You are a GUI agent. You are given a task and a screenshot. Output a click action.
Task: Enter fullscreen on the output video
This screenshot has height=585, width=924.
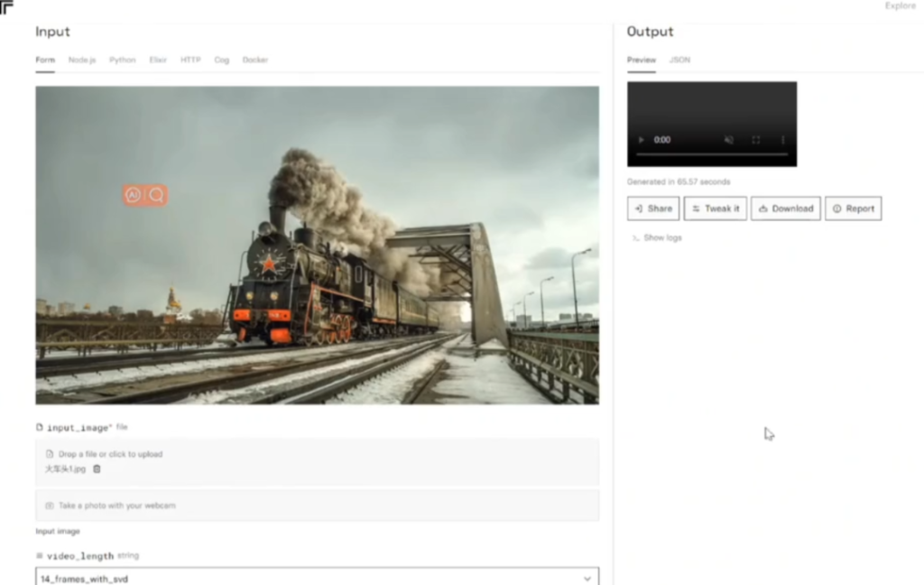(x=756, y=140)
